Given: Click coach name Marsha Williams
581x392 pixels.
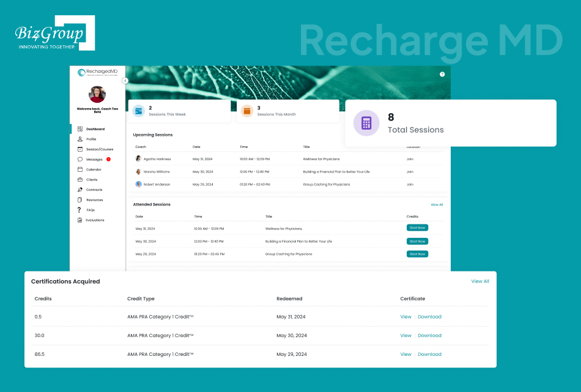Looking at the screenshot, I should point(157,172).
